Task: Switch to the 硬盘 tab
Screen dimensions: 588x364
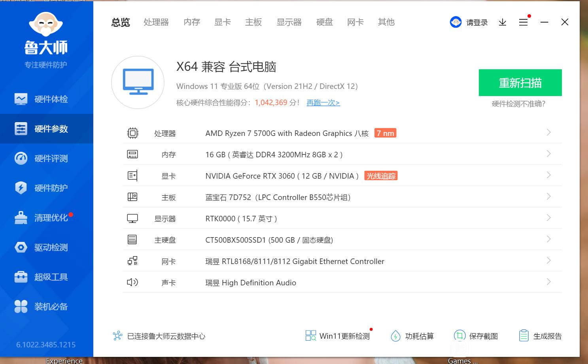Action: point(325,22)
